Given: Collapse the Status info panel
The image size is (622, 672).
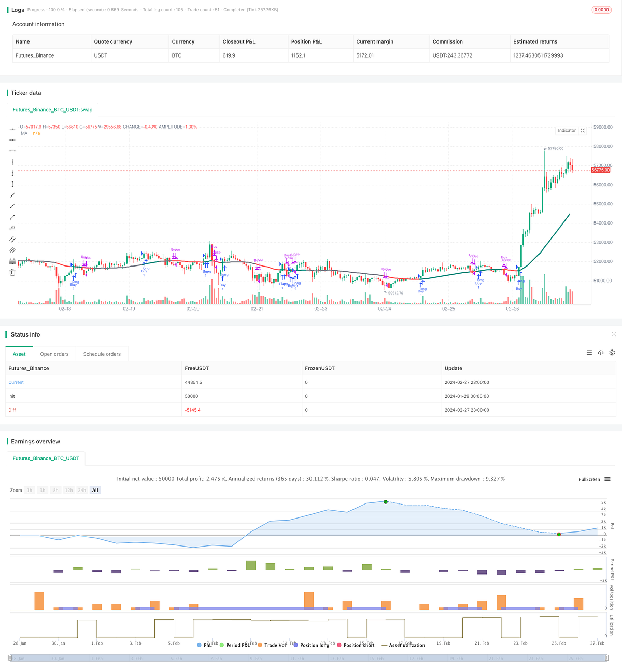Looking at the screenshot, I should click(614, 334).
